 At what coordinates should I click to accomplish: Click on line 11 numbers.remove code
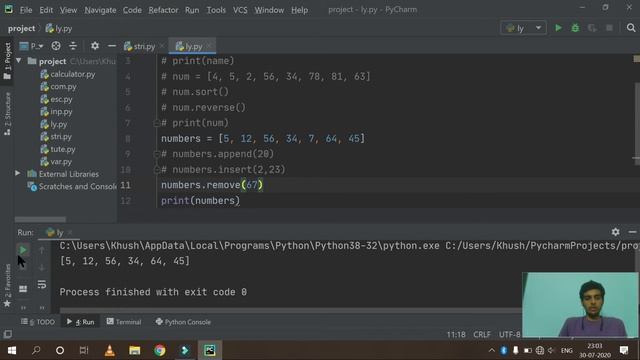click(212, 185)
